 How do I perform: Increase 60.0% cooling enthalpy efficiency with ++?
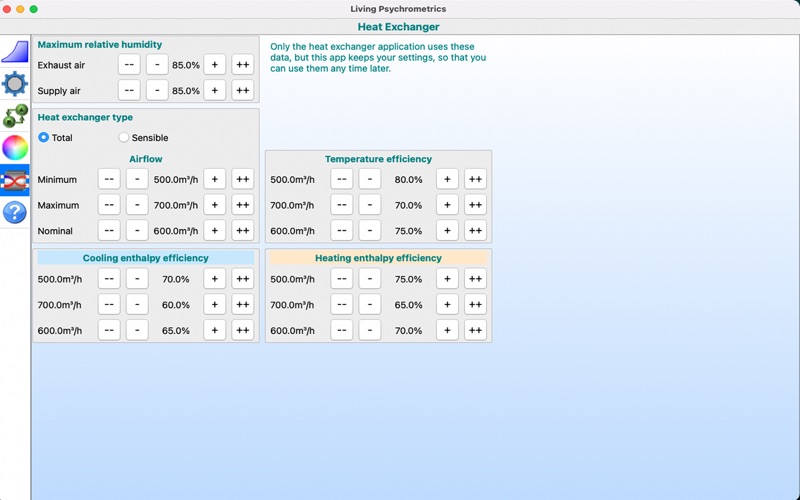pos(243,304)
